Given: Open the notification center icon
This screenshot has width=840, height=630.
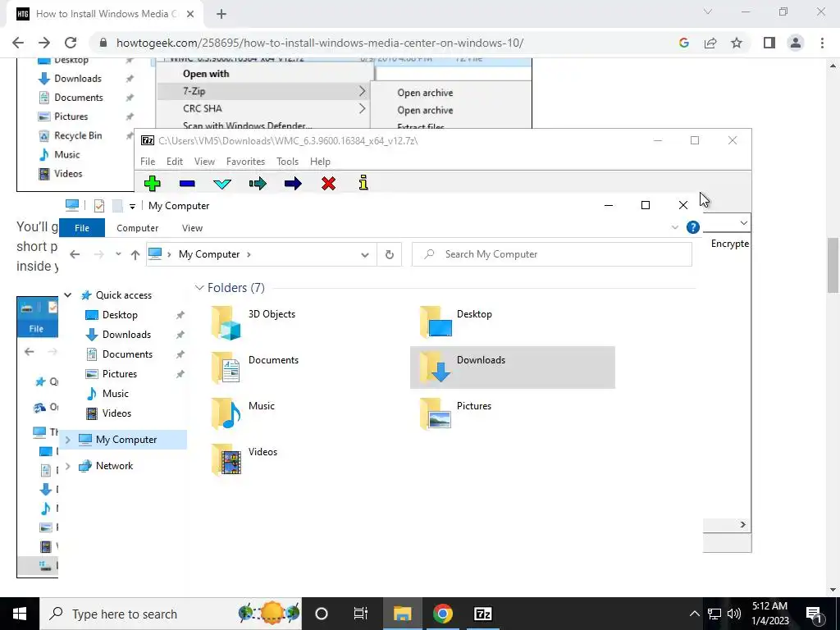Looking at the screenshot, I should [813, 614].
